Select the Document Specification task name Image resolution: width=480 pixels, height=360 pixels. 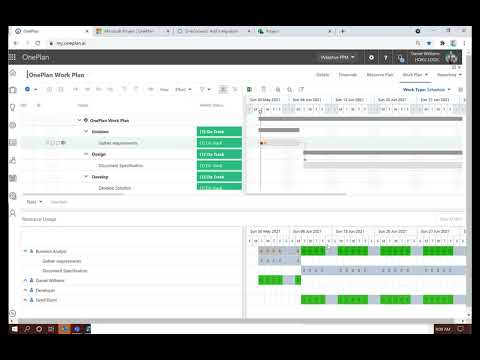pos(121,166)
